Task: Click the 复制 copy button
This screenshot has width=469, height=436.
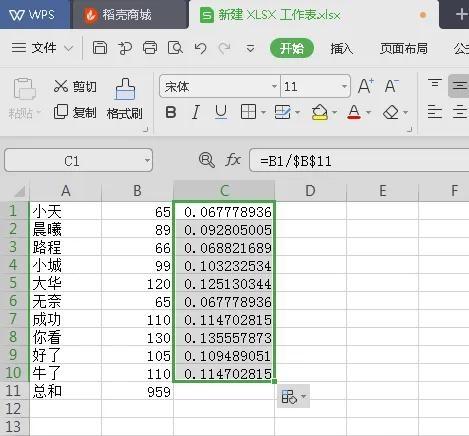Action: pos(75,112)
